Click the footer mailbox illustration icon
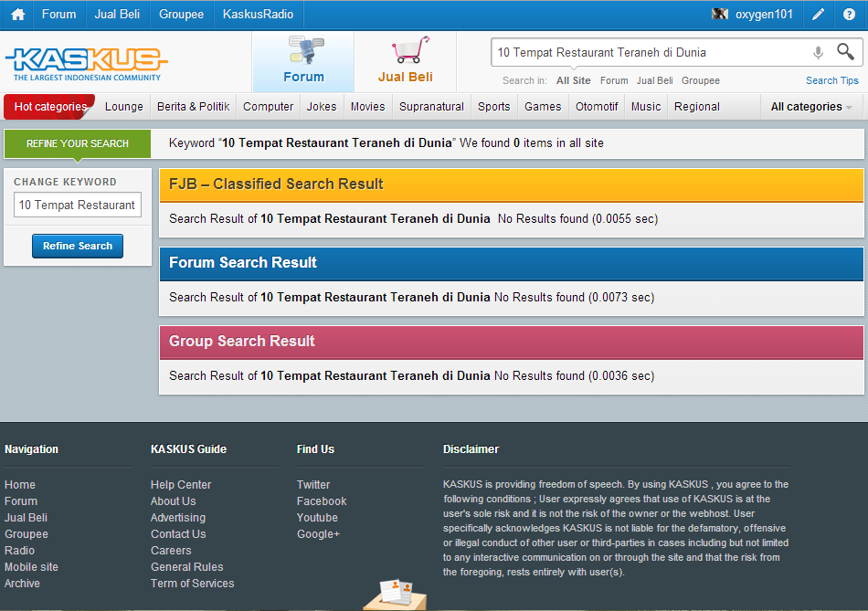This screenshot has width=868, height=611. tap(396, 595)
